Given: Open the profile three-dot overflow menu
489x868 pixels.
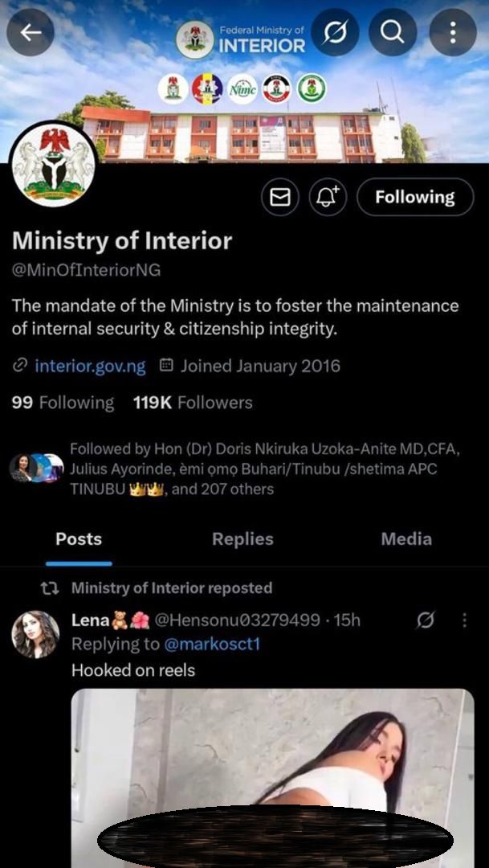Looking at the screenshot, I should [453, 32].
